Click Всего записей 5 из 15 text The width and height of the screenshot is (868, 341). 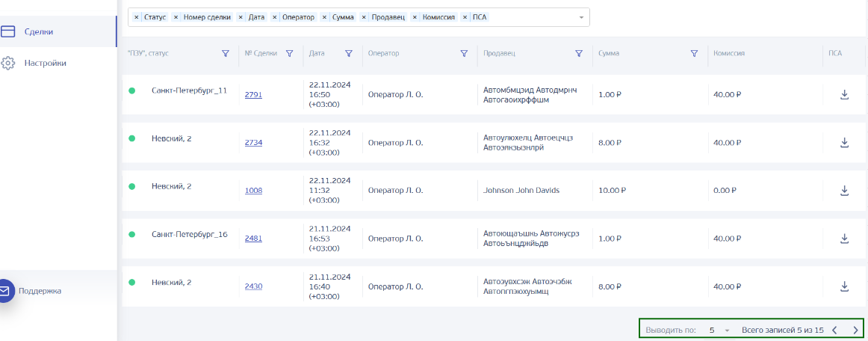coord(783,331)
